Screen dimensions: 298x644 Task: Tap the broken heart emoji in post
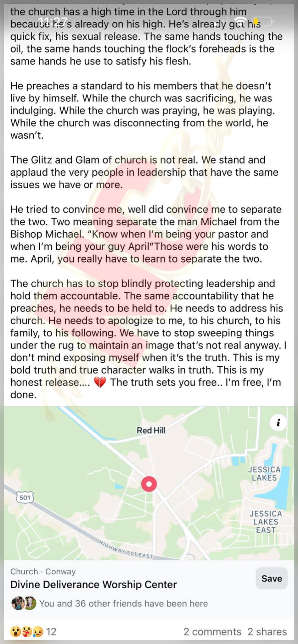[x=100, y=382]
